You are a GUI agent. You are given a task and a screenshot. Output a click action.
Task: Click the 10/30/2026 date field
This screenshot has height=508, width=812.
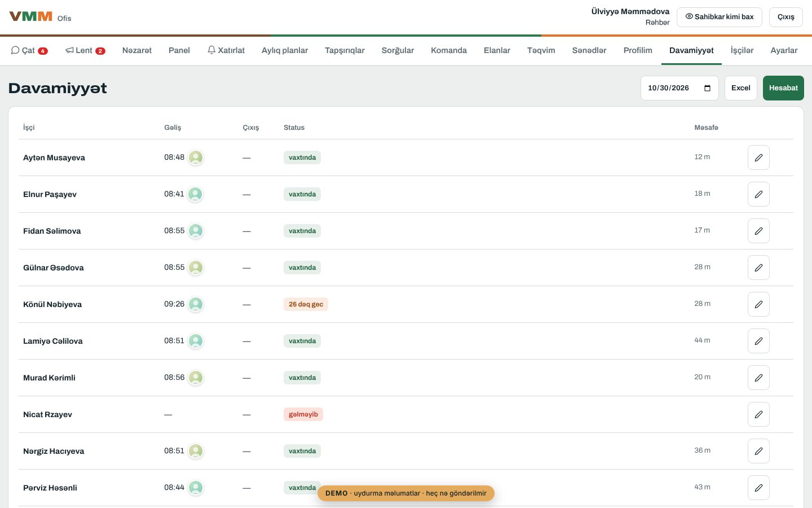point(679,88)
